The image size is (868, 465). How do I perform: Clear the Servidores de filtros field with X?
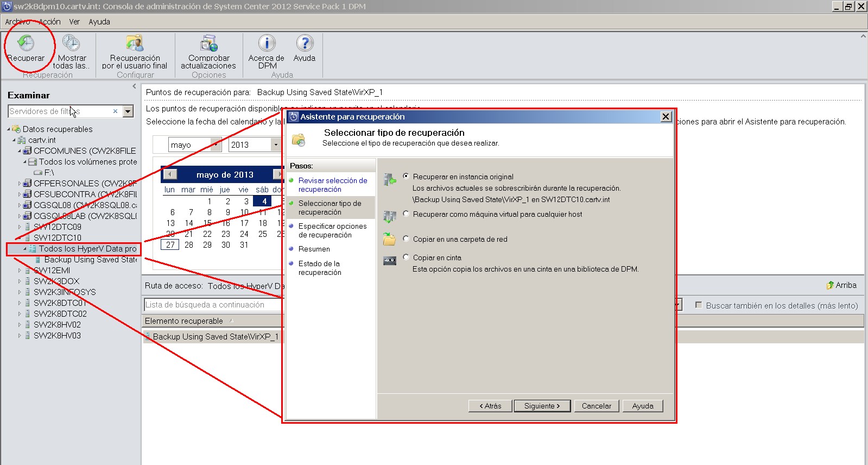point(115,111)
